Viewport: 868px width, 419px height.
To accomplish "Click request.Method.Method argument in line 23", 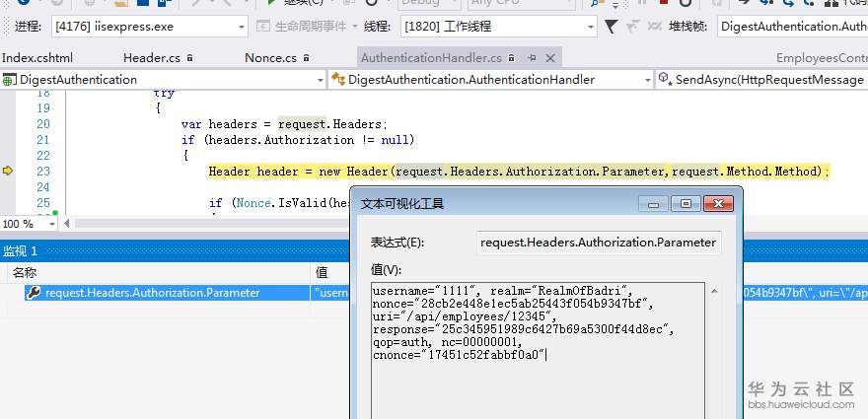I will tap(745, 172).
